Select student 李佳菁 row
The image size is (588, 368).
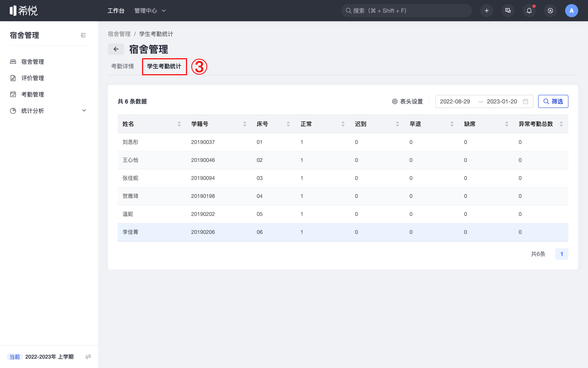pos(343,232)
